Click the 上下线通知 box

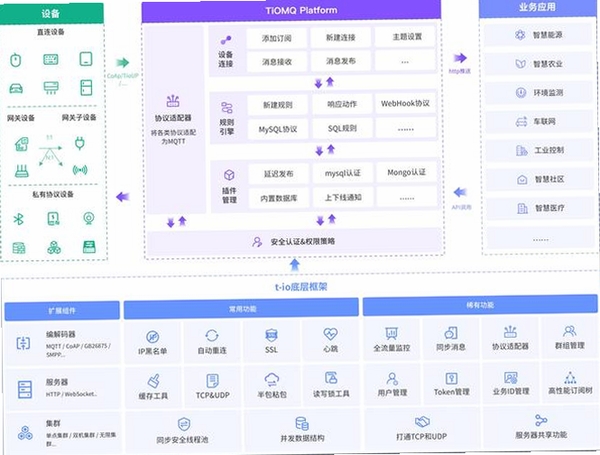pos(343,197)
